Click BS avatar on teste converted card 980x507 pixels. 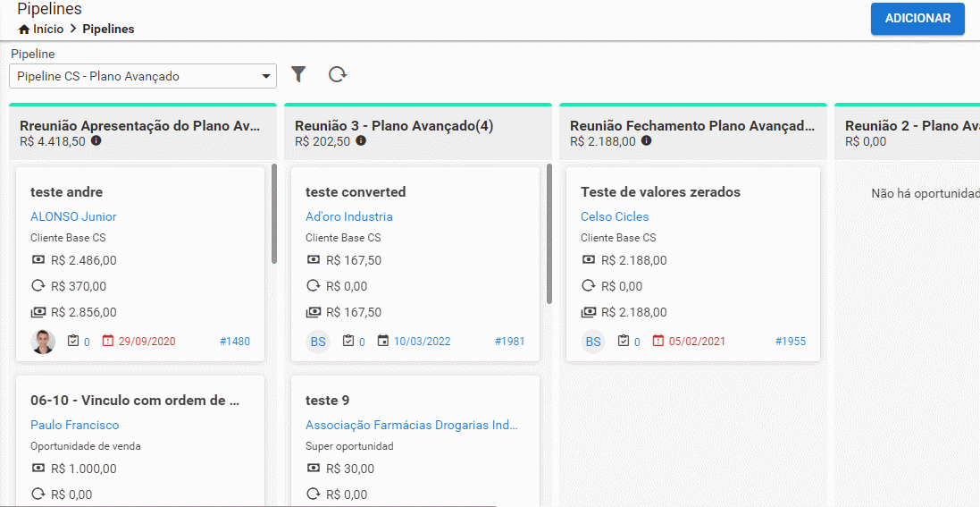[x=318, y=342]
